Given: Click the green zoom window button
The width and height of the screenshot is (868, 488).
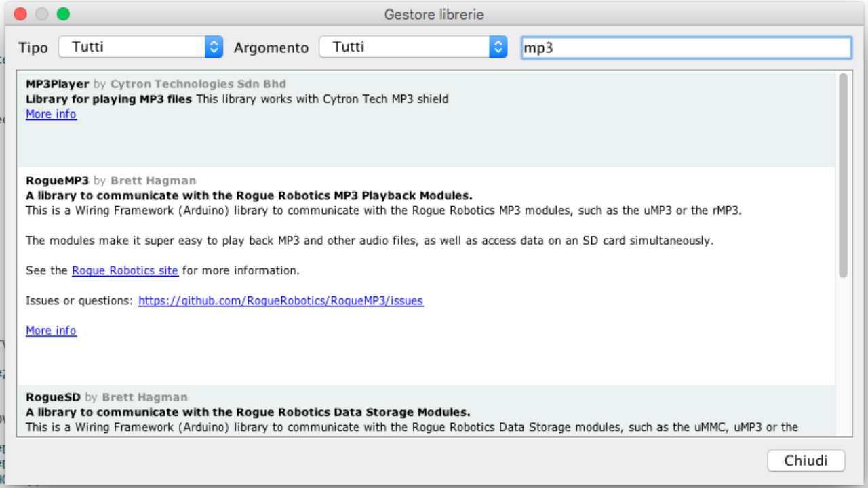Looking at the screenshot, I should 63,14.
